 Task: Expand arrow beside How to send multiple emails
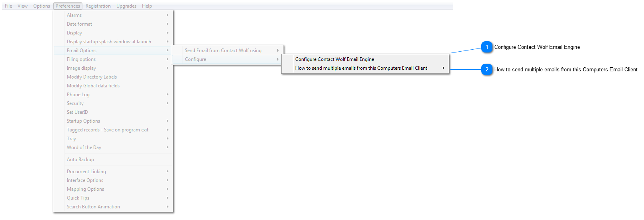(444, 68)
